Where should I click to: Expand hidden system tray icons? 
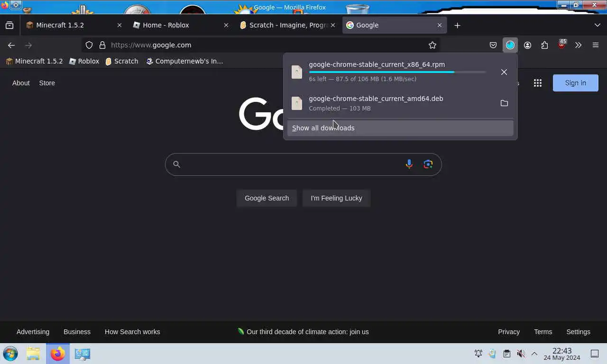click(534, 354)
